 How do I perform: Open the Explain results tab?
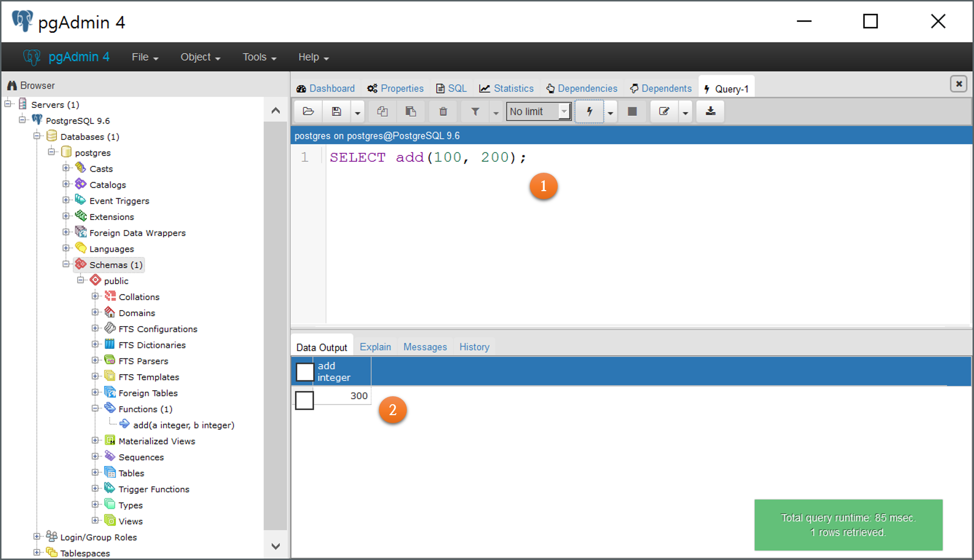[x=375, y=347]
